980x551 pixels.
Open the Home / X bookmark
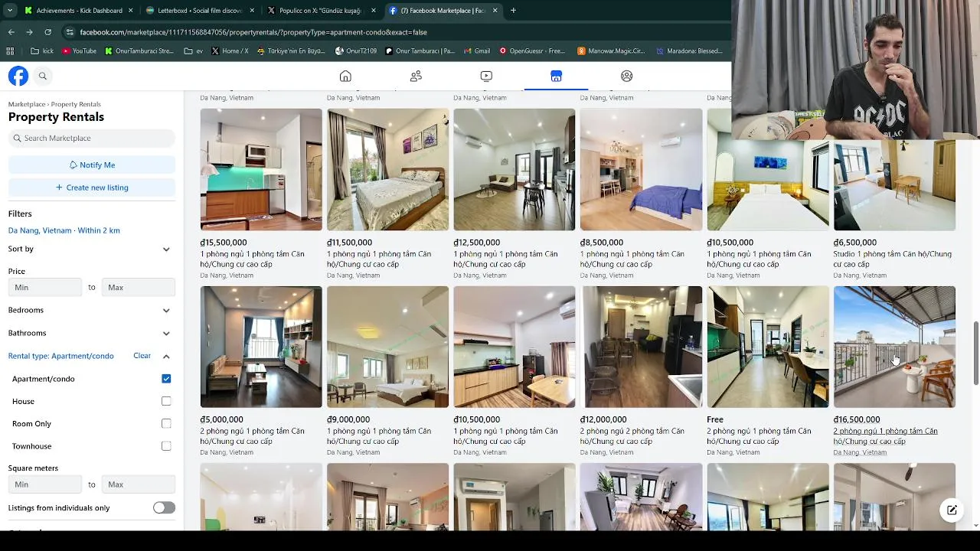tap(229, 51)
